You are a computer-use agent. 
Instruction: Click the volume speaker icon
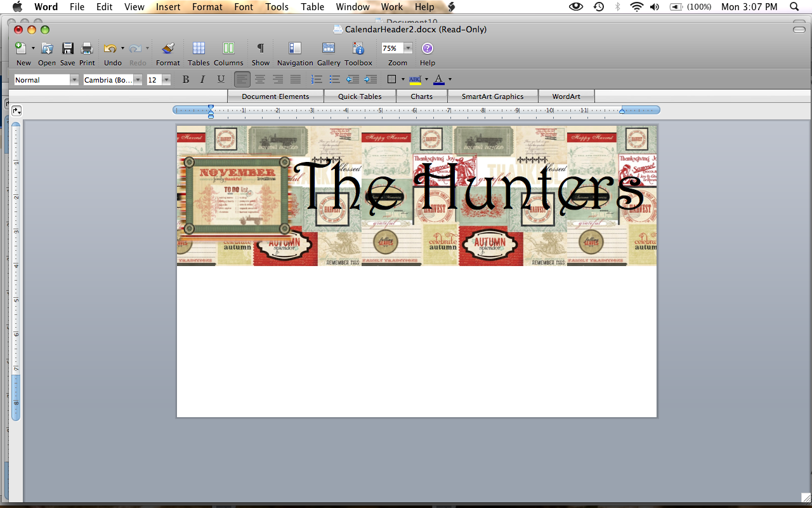click(x=655, y=7)
